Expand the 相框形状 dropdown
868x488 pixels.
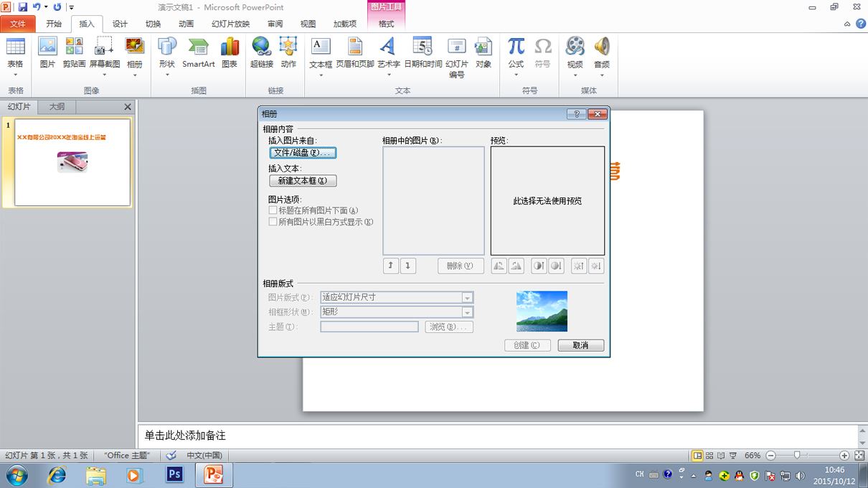467,312
